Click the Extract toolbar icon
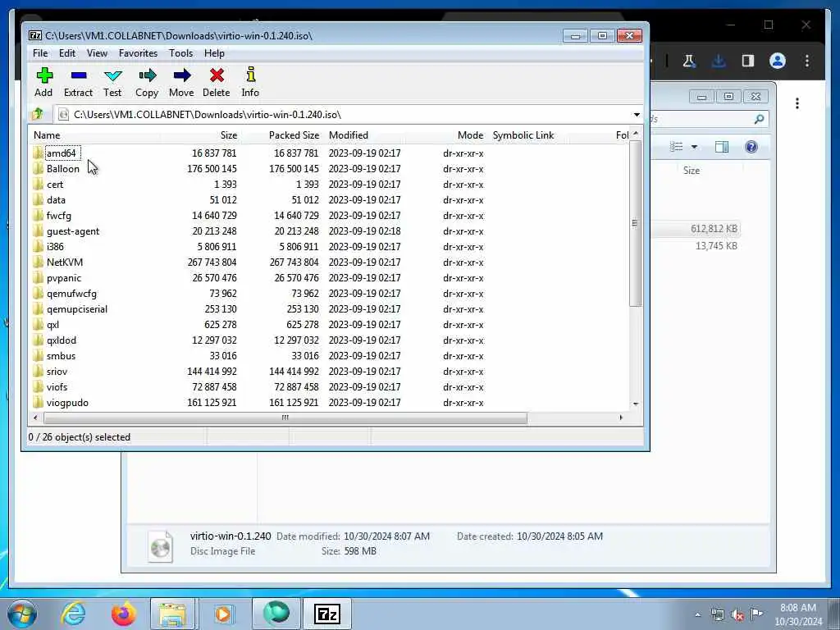The height and width of the screenshot is (630, 840). coord(78,75)
